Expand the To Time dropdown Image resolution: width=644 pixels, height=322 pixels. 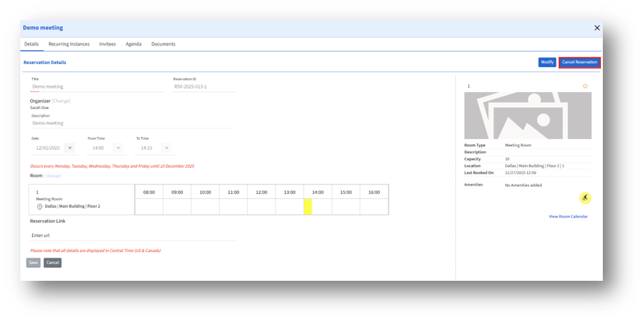(x=167, y=148)
